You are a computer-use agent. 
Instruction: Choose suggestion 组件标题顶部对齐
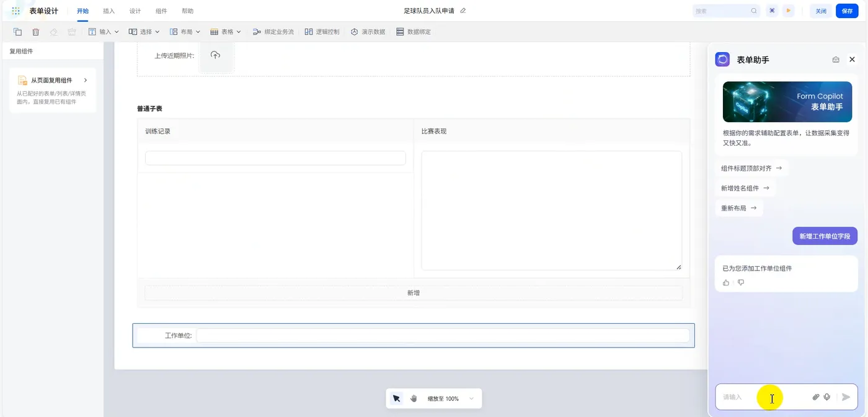(751, 168)
